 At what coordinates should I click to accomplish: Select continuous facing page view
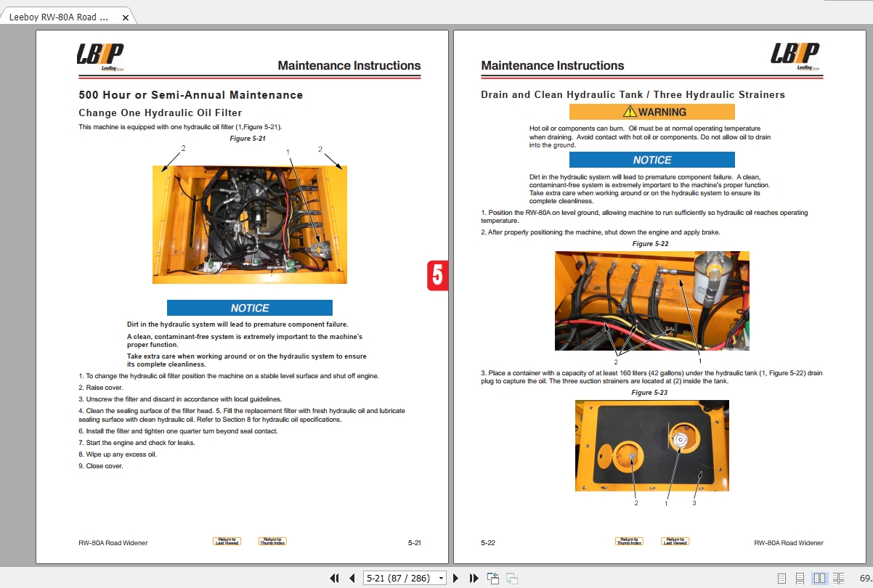[839, 579]
